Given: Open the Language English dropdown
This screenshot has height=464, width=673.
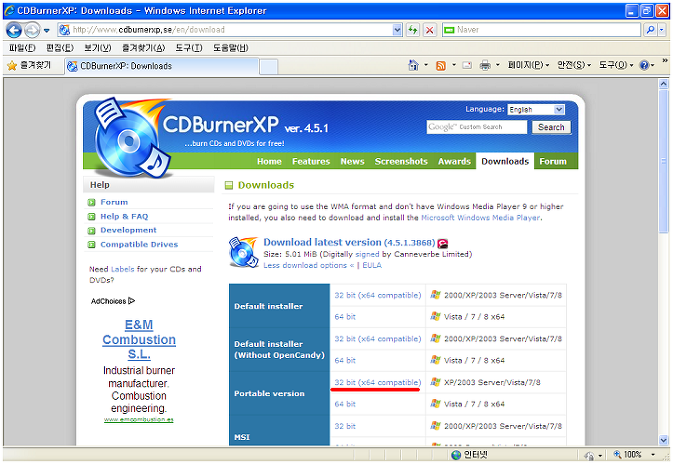Looking at the screenshot, I should (536, 109).
